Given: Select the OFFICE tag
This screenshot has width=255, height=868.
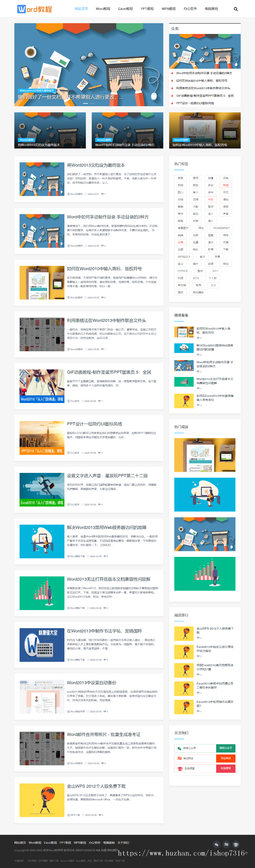Looking at the screenshot, I should point(183,271).
